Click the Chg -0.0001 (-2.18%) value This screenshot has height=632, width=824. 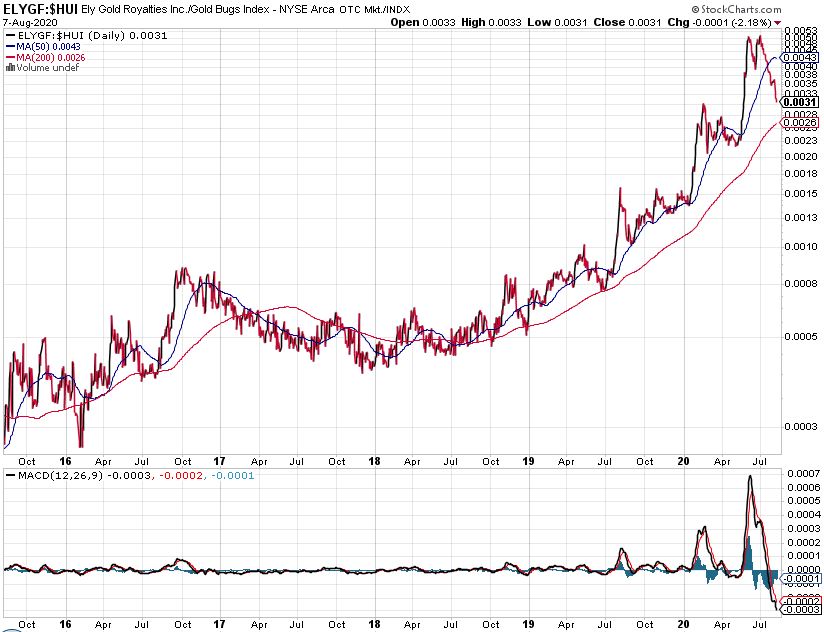pyautogui.click(x=719, y=23)
